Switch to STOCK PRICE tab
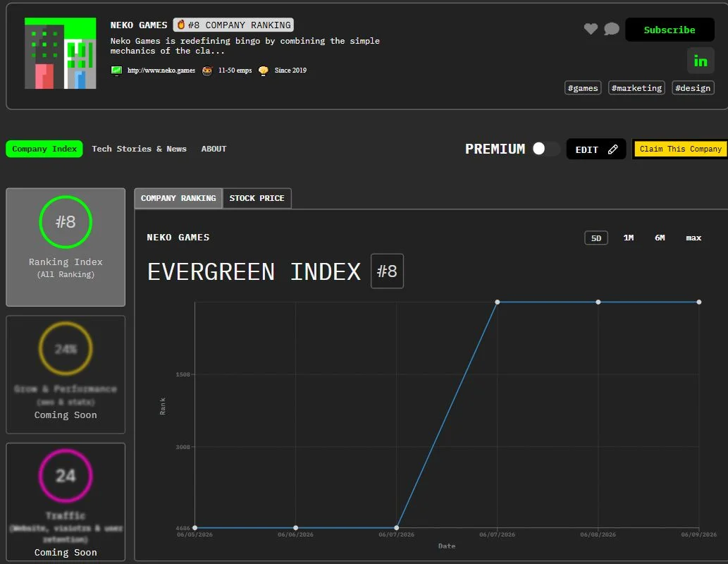The height and width of the screenshot is (564, 728). point(257,198)
